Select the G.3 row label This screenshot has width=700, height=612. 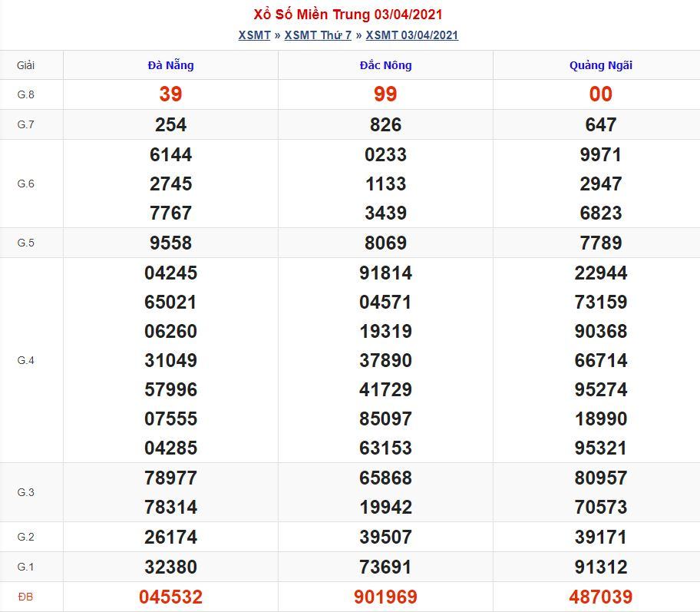pos(25,492)
